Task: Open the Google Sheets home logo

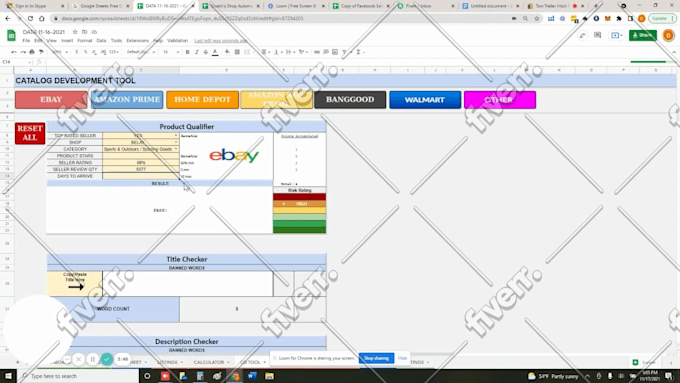Action: 11,36
